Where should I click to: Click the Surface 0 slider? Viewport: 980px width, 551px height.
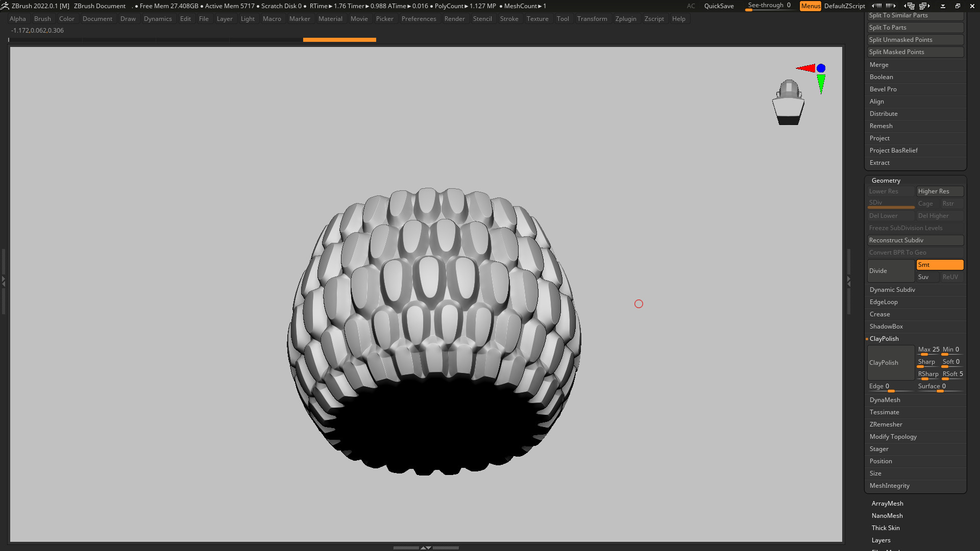point(940,387)
